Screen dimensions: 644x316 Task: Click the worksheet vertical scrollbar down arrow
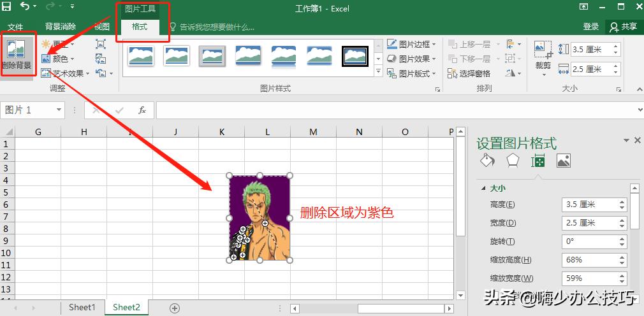pyautogui.click(x=460, y=295)
